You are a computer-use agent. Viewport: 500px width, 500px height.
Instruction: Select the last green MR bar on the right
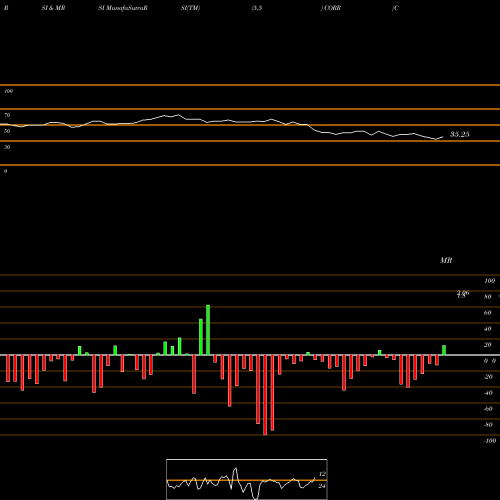pyautogui.click(x=444, y=350)
